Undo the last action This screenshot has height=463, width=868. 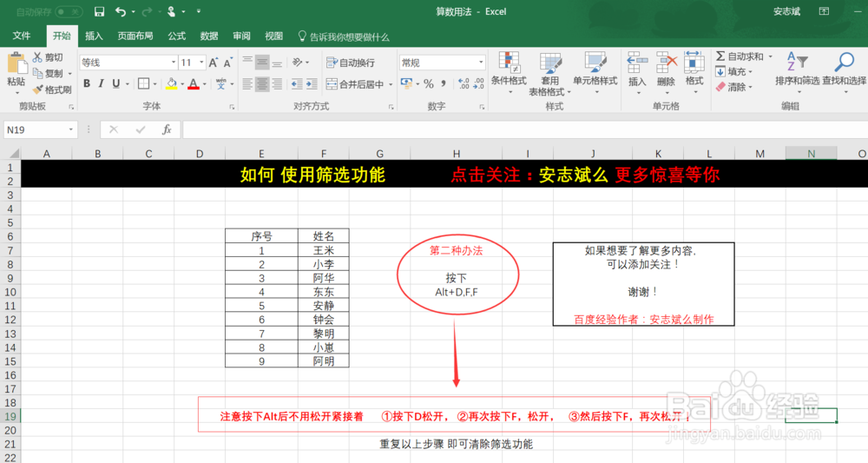coord(120,11)
